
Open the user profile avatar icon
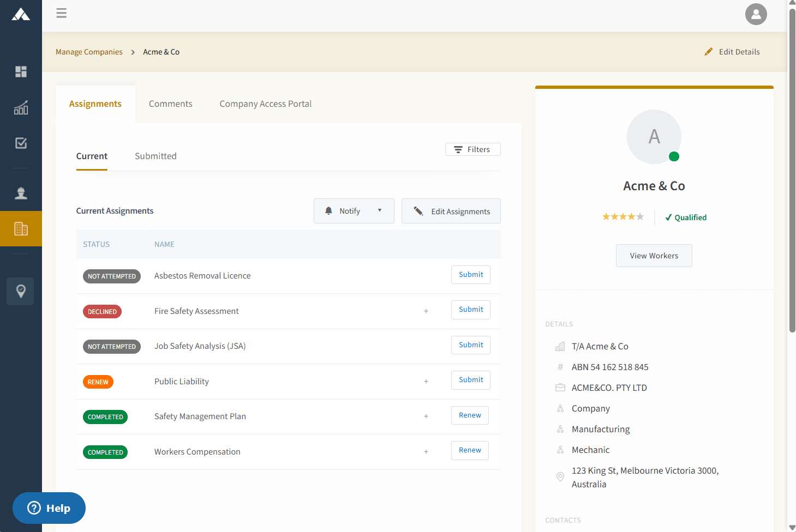pyautogui.click(x=756, y=14)
